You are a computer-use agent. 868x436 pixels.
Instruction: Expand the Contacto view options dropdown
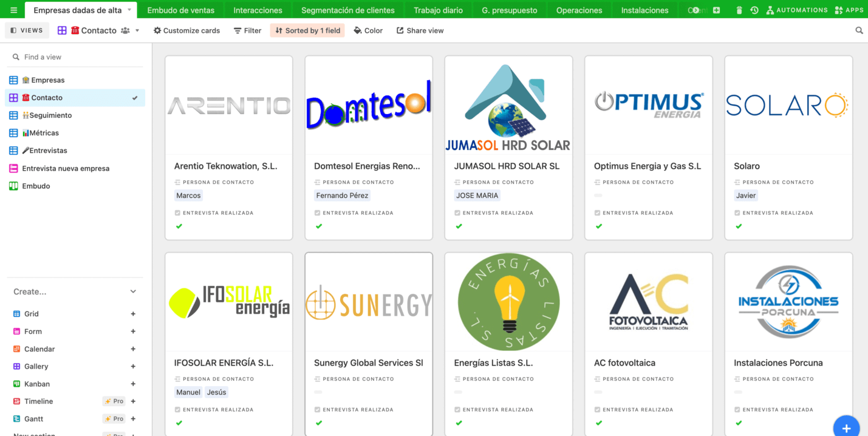(x=138, y=30)
